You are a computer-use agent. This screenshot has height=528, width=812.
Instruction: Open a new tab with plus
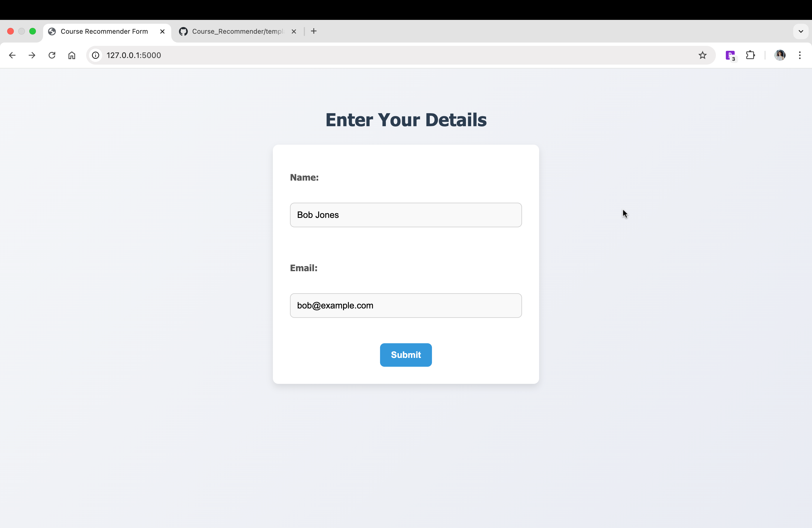coord(314,31)
